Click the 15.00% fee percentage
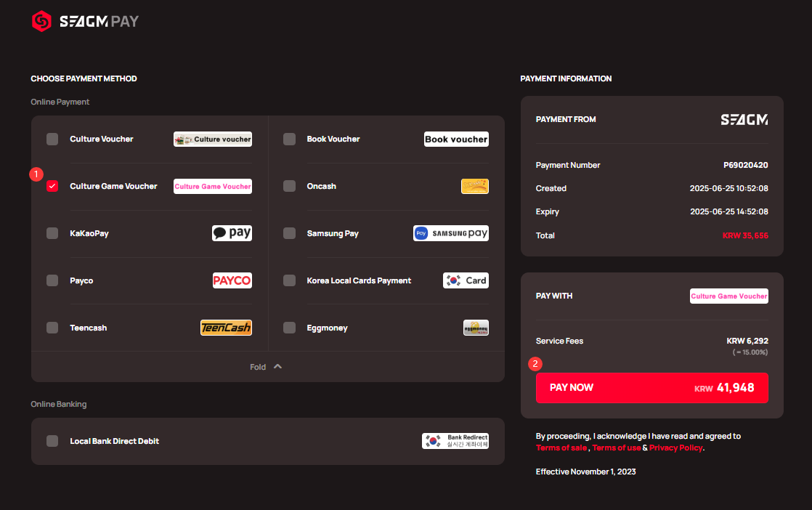This screenshot has height=510, width=812. (x=750, y=352)
